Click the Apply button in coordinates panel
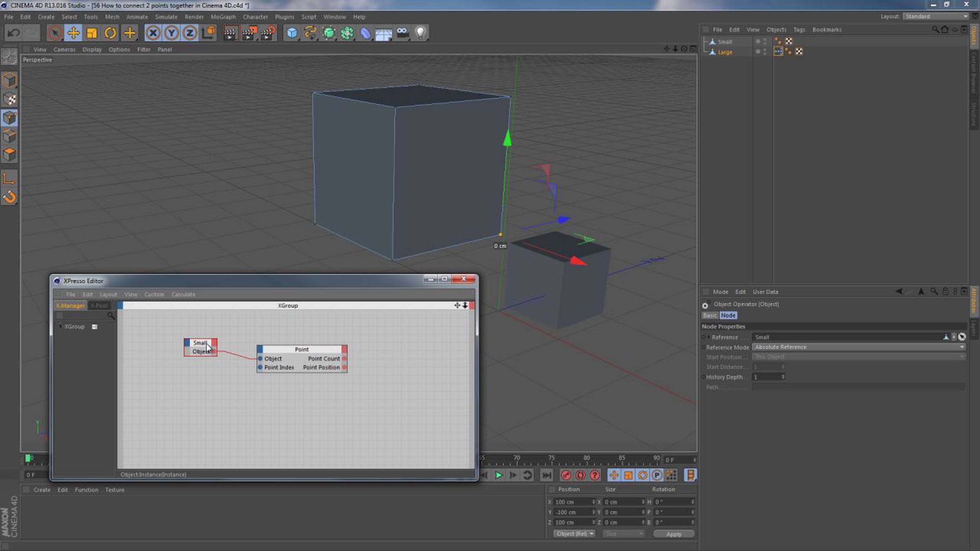 pyautogui.click(x=674, y=534)
